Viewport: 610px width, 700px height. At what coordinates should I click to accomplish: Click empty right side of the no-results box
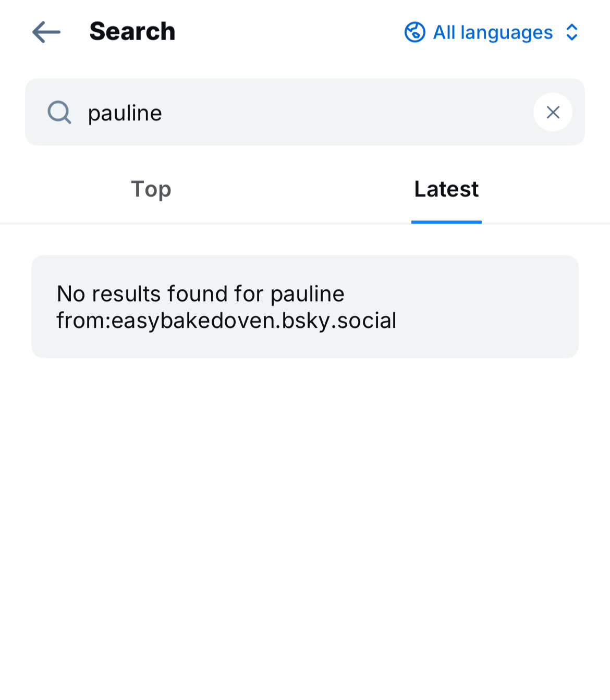(495, 306)
